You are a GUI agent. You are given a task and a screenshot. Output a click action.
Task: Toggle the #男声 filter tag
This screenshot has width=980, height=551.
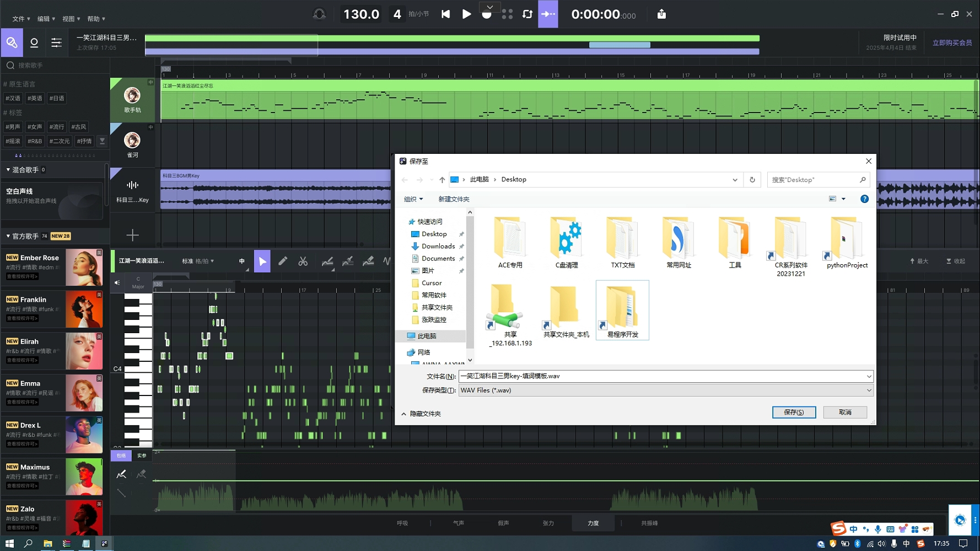13,127
